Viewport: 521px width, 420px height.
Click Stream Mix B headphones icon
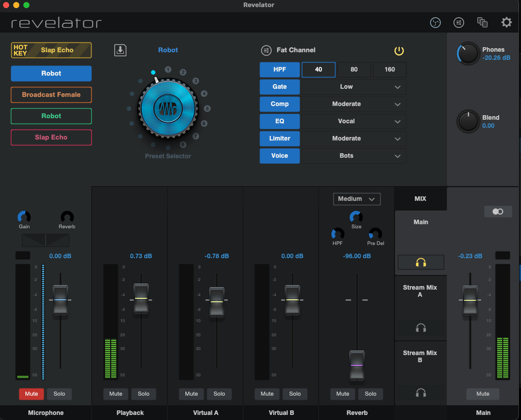pos(420,393)
